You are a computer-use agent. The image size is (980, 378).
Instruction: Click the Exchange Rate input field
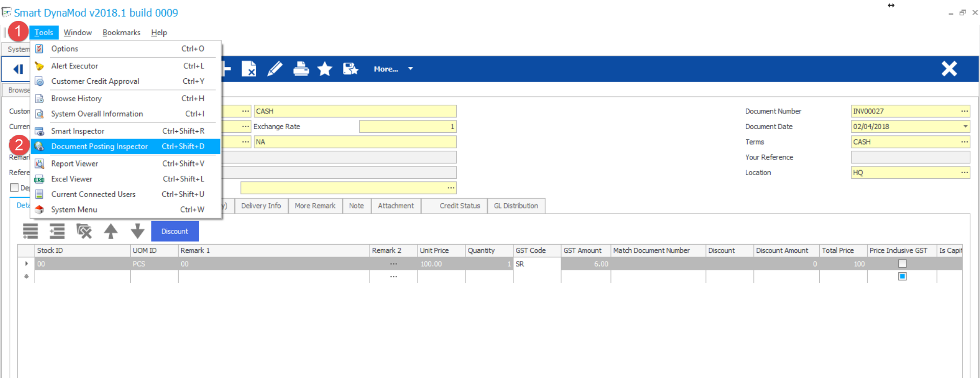407,126
